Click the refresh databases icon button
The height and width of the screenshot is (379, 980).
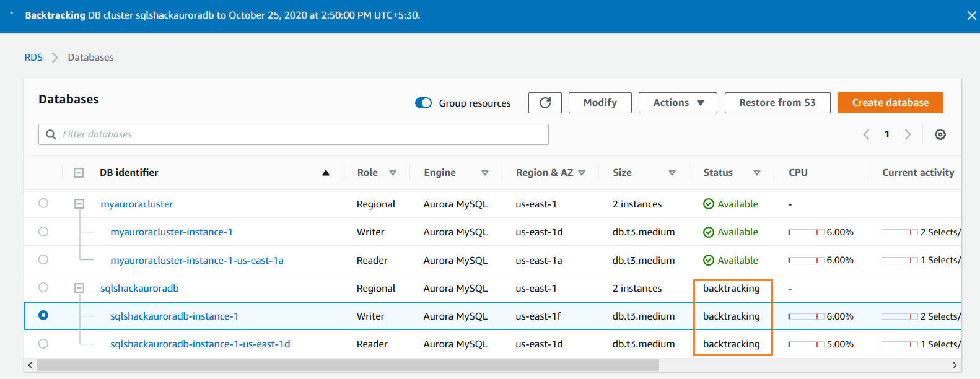[545, 103]
